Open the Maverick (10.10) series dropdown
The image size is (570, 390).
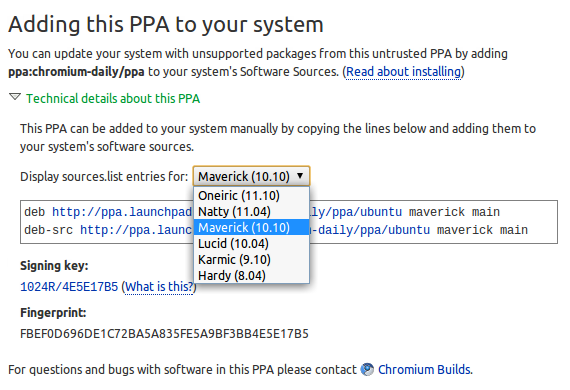click(251, 177)
